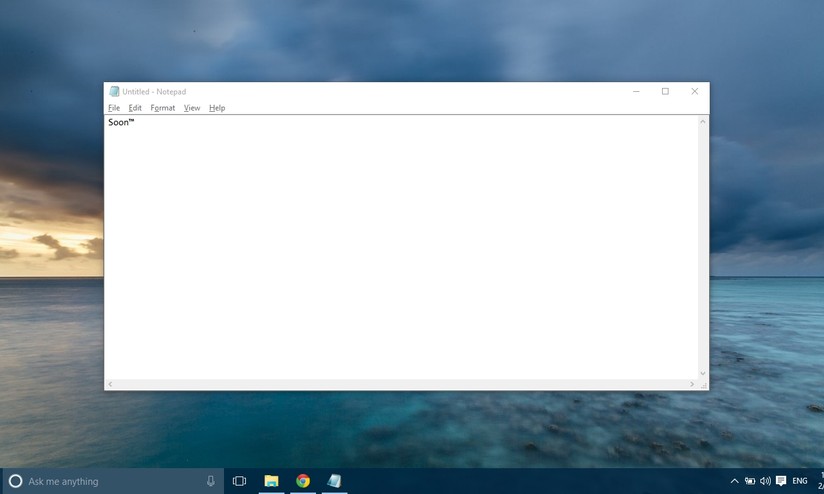The height and width of the screenshot is (494, 824).
Task: Open the File menu
Action: coord(114,108)
